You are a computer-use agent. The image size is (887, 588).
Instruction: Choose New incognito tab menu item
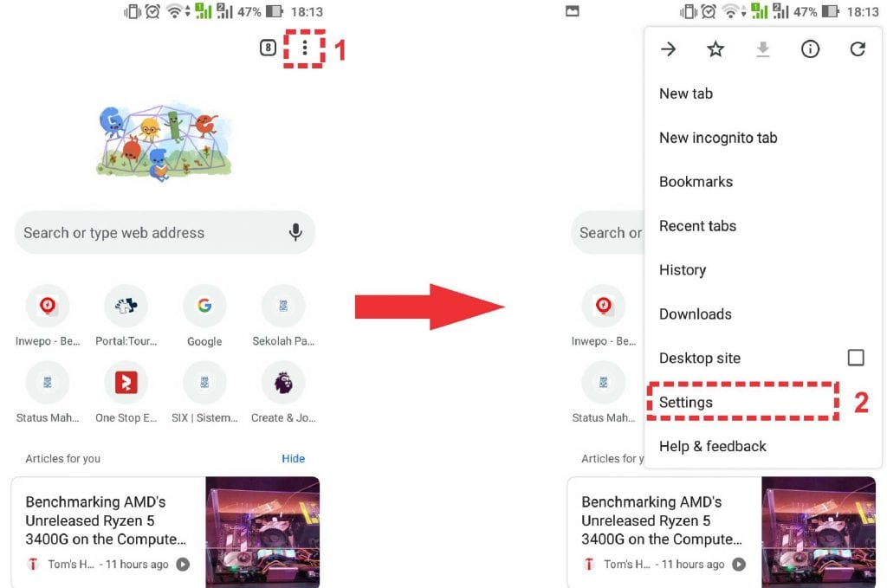pyautogui.click(x=718, y=138)
